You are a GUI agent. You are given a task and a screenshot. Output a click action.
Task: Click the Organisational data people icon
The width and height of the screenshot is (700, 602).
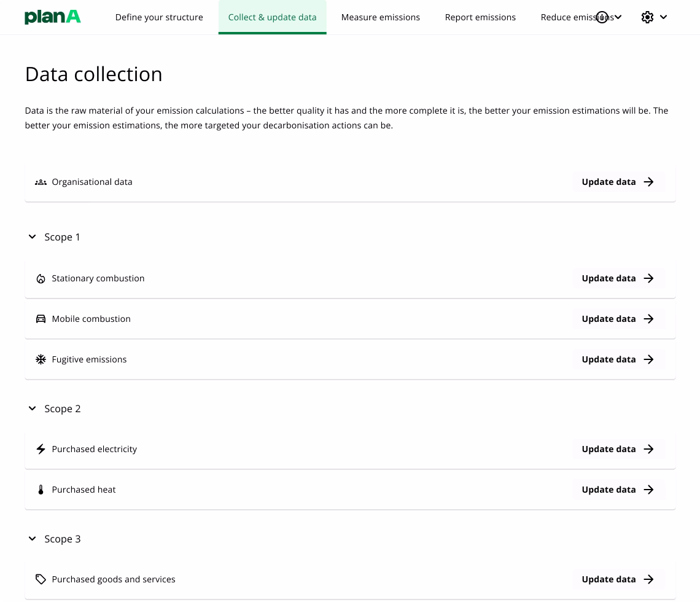click(41, 182)
